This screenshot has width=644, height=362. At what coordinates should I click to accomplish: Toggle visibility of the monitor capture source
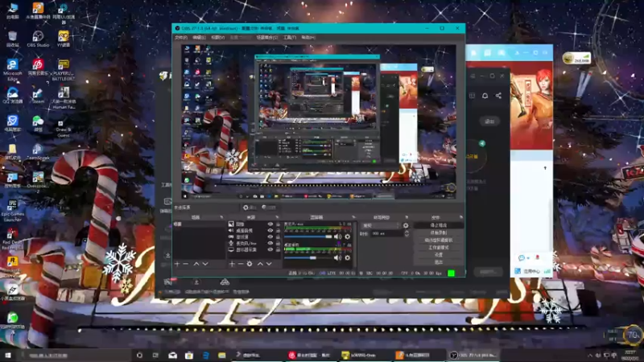click(270, 249)
